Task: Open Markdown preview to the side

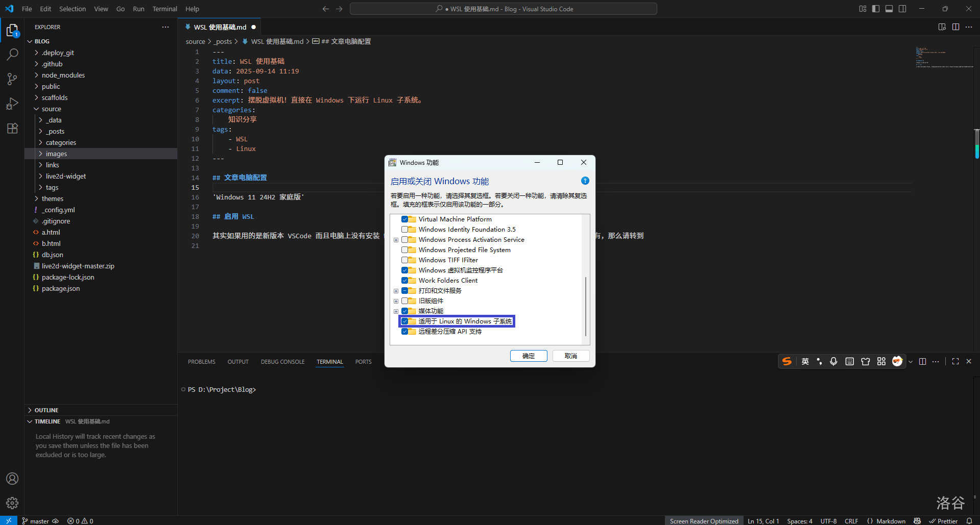Action: pos(942,27)
